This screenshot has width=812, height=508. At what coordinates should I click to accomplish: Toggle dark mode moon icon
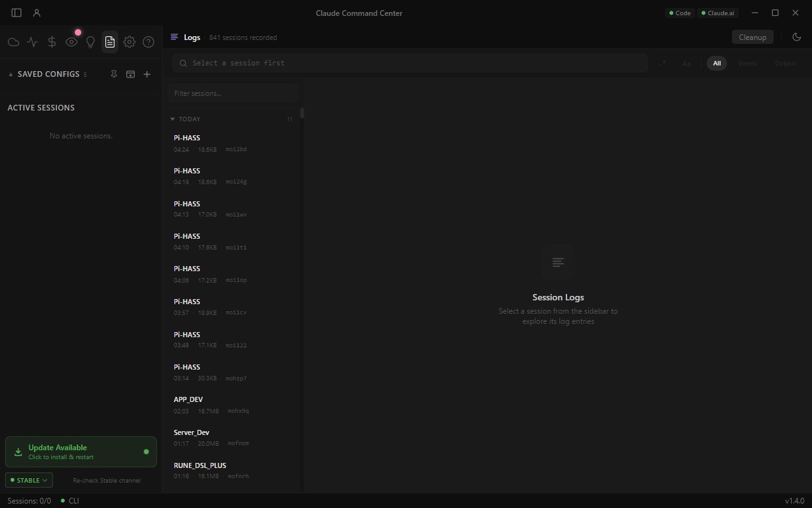(x=797, y=37)
